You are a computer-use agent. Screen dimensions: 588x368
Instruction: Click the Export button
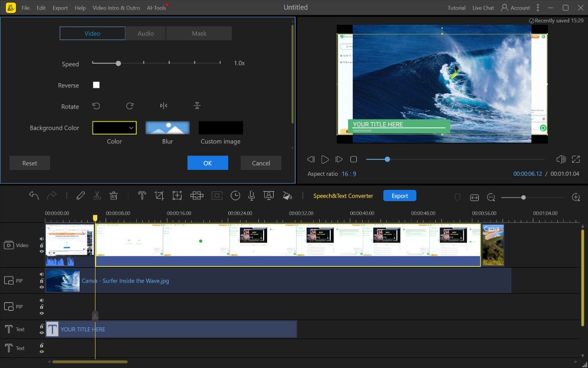pyautogui.click(x=399, y=195)
